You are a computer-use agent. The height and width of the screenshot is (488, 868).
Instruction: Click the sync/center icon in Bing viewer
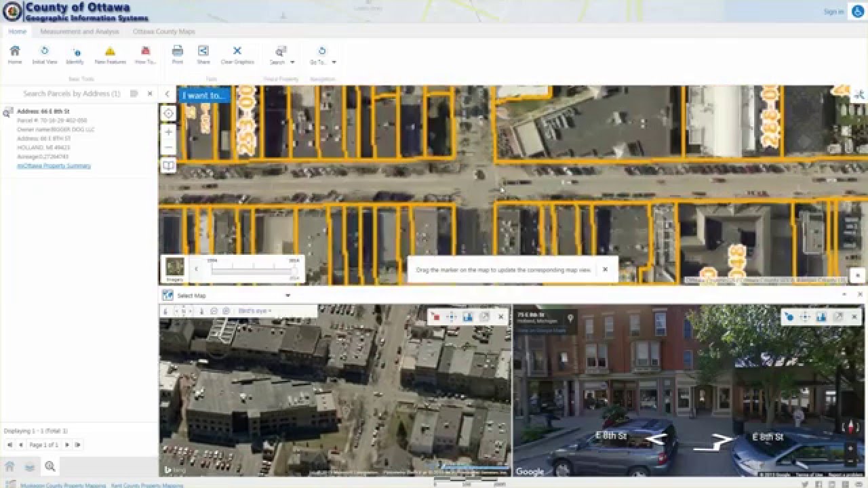[452, 317]
